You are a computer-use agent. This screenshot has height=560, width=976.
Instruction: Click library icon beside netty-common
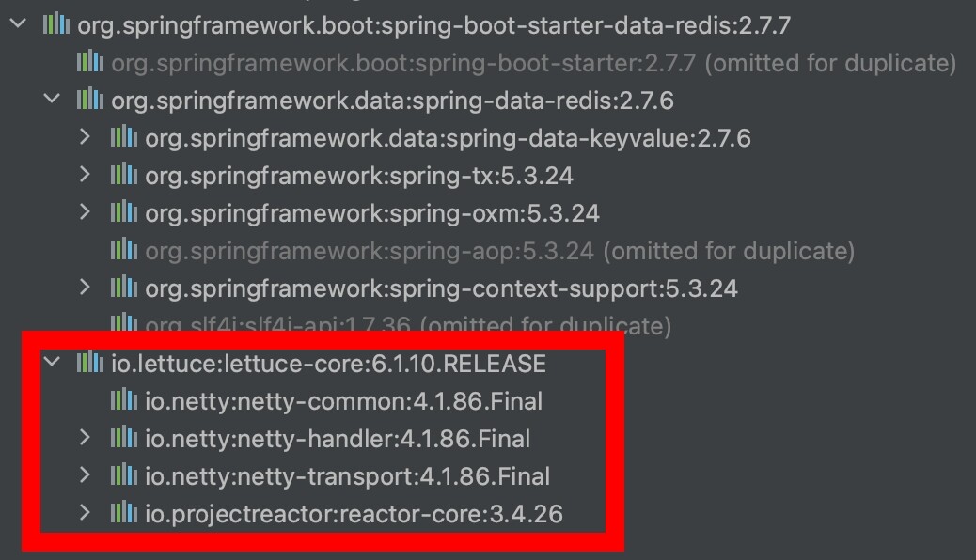click(124, 401)
